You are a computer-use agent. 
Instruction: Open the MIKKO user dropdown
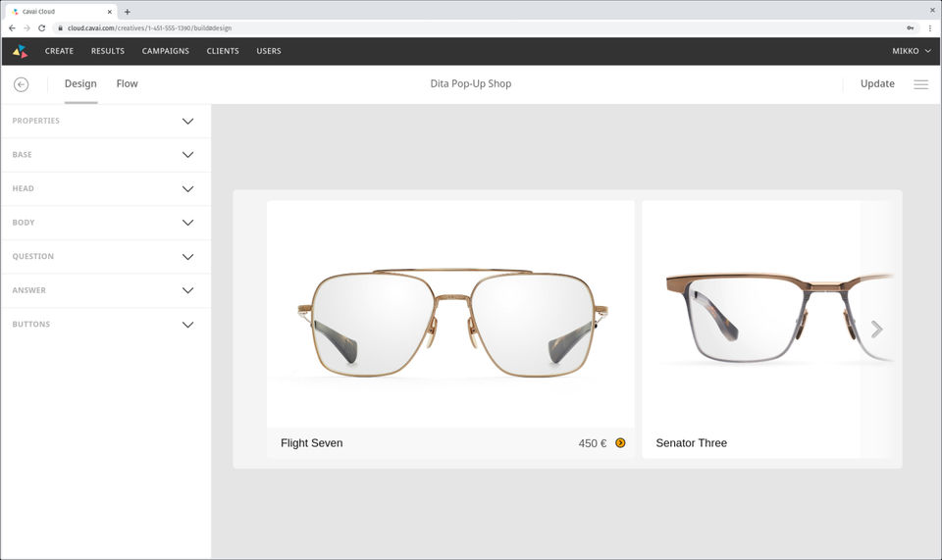912,51
